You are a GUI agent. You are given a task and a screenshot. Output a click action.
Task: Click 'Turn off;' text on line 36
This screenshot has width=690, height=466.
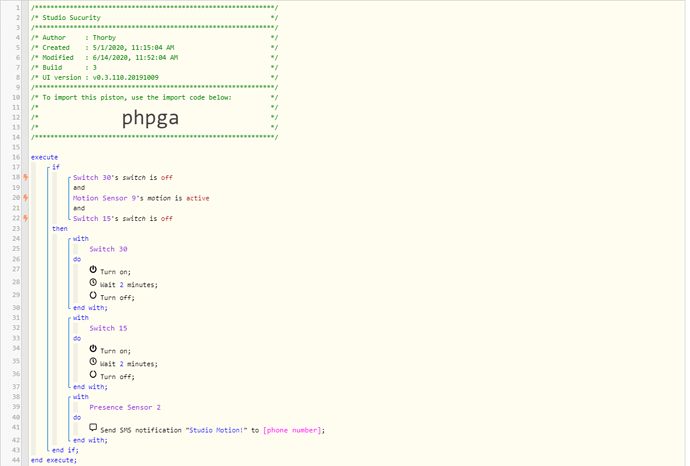tap(117, 377)
